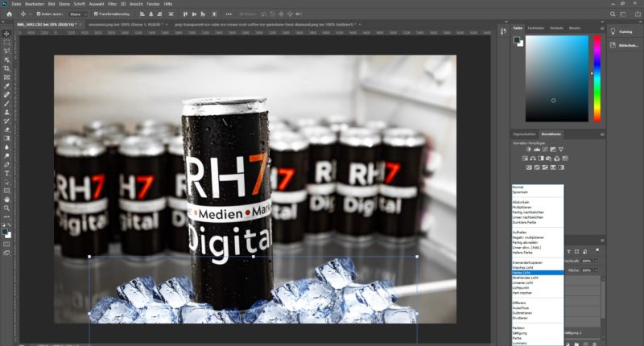The height and width of the screenshot is (346, 644).
Task: Open the Datei menu
Action: tap(16, 4)
